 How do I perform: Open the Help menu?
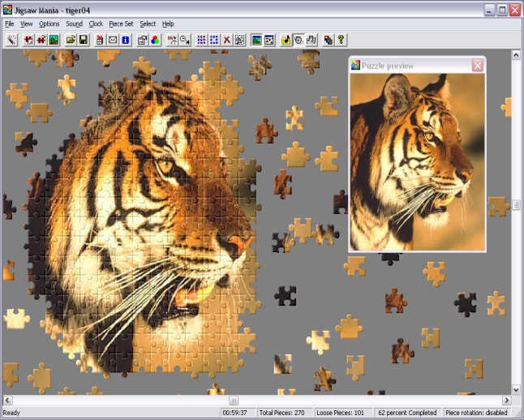[168, 24]
